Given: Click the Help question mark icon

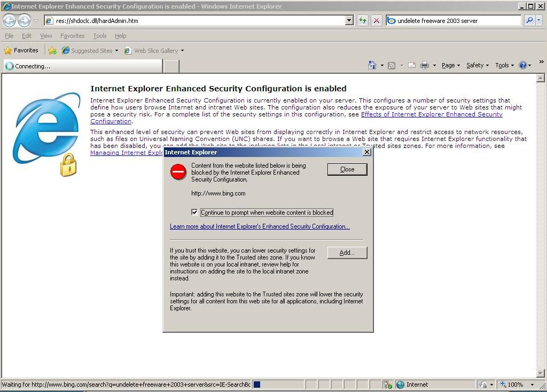Looking at the screenshot, I should [522, 65].
